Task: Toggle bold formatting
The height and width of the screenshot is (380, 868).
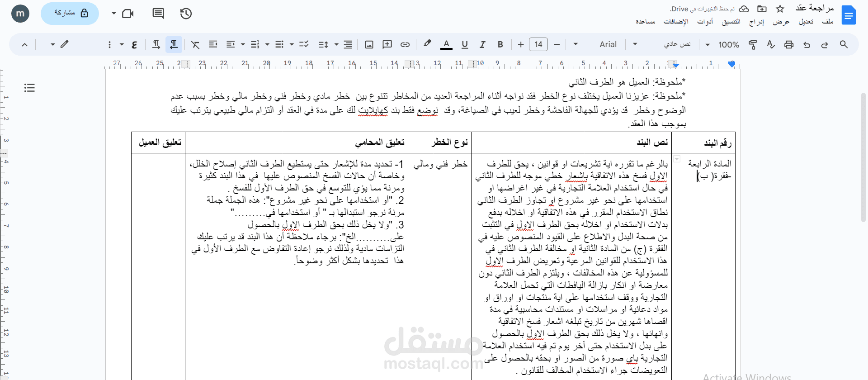Action: click(x=500, y=44)
